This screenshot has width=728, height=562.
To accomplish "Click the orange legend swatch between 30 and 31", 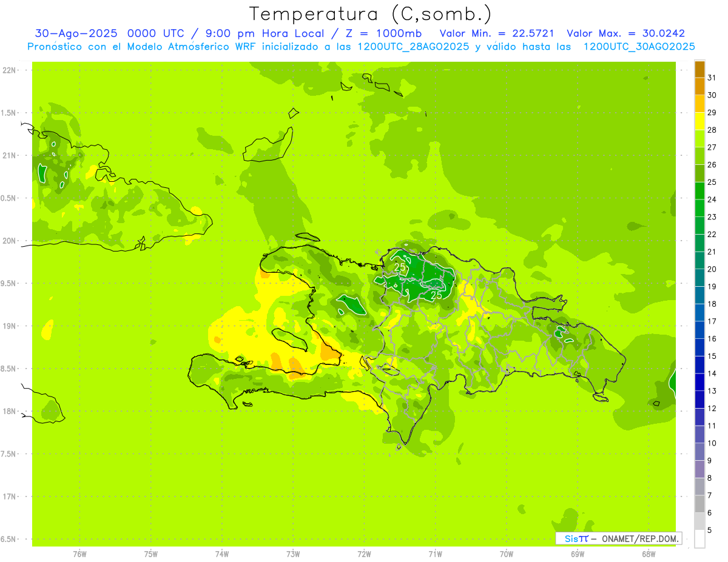I will click(x=699, y=87).
